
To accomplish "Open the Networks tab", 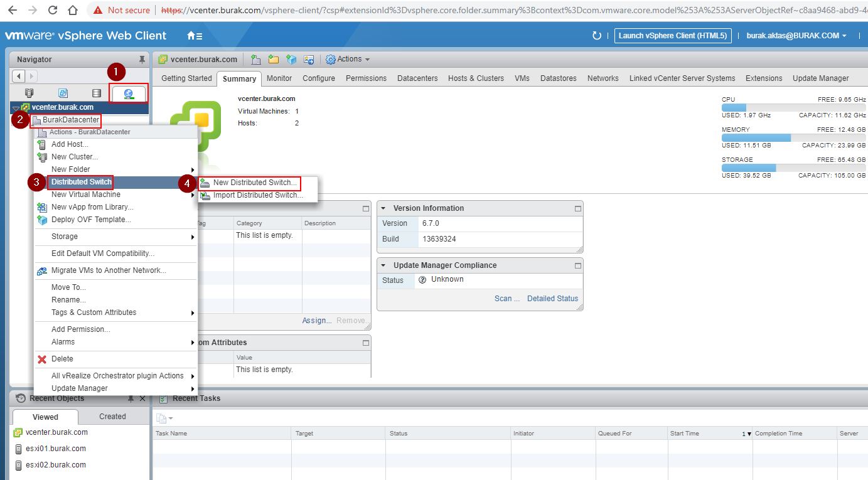I will coord(603,78).
